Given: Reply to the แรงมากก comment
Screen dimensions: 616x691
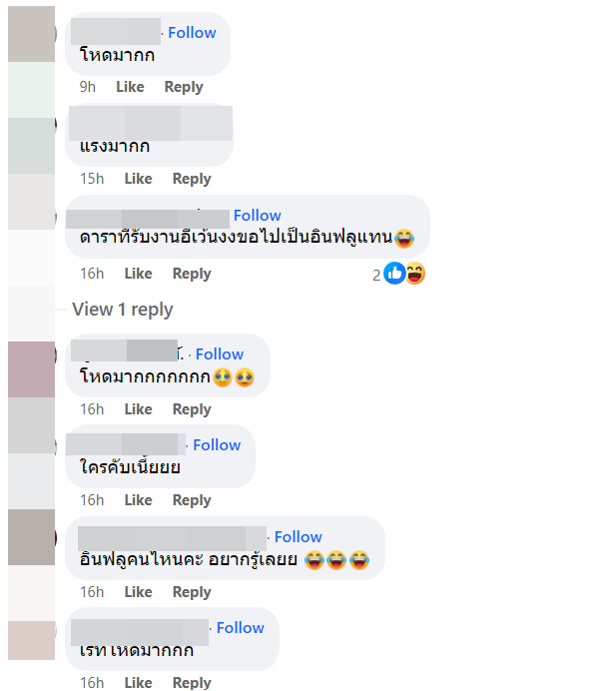Looking at the screenshot, I should click(192, 179).
